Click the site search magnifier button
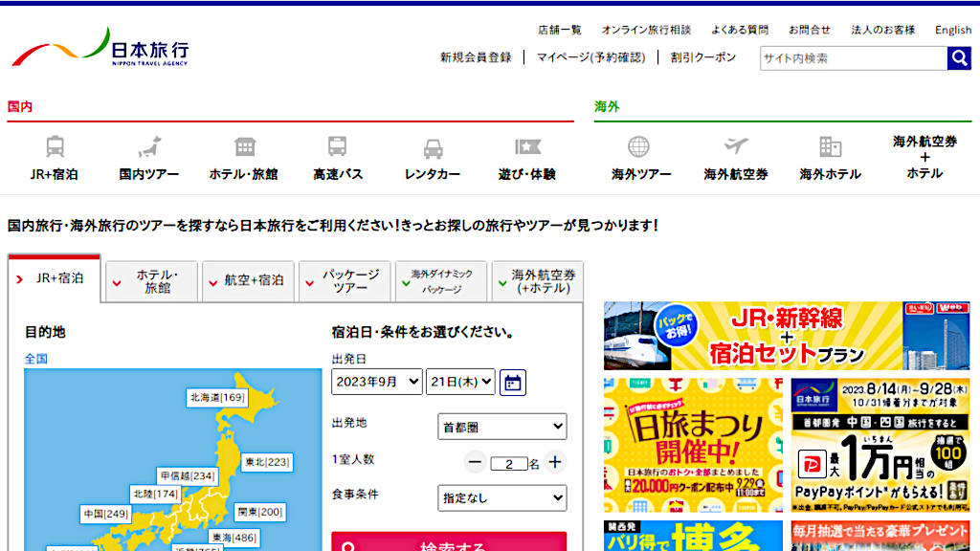The width and height of the screenshot is (980, 551). click(x=959, y=58)
